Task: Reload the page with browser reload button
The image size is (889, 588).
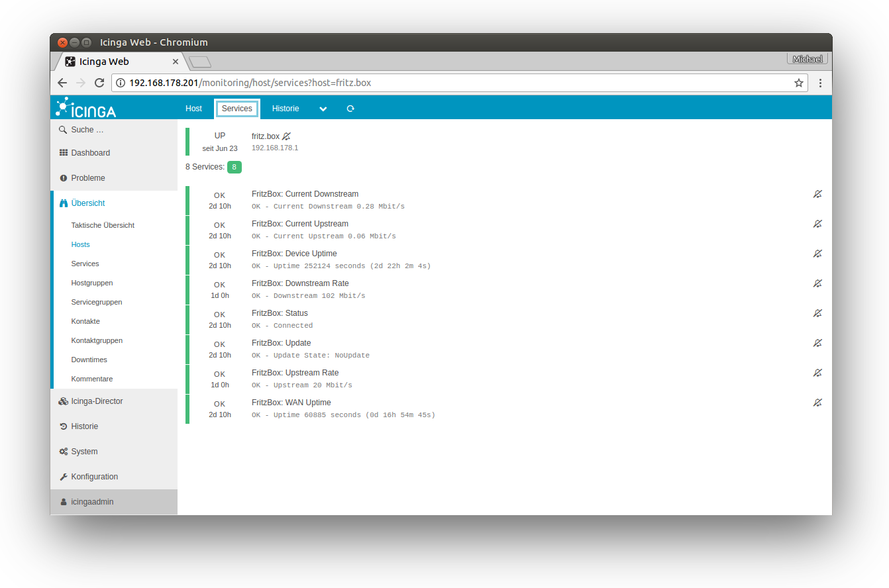Action: 99,83
